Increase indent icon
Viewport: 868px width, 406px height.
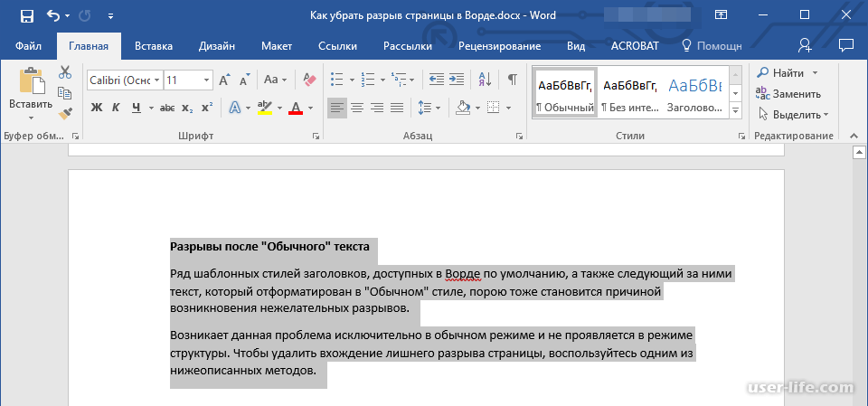(456, 80)
